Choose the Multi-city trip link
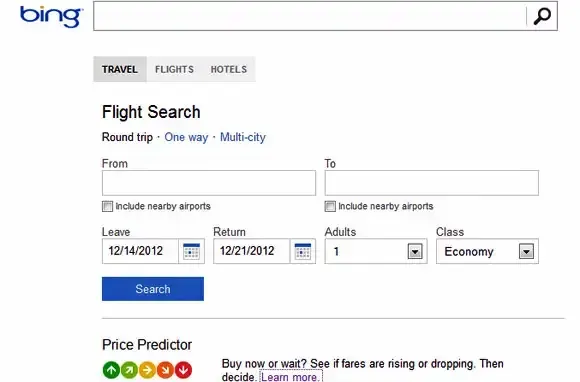 tap(243, 137)
